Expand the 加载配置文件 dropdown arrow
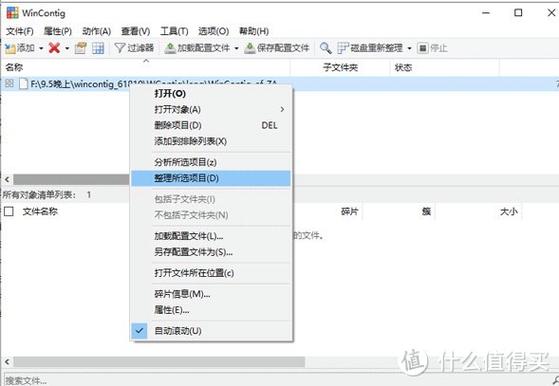This screenshot has width=559, height=386. 236,48
